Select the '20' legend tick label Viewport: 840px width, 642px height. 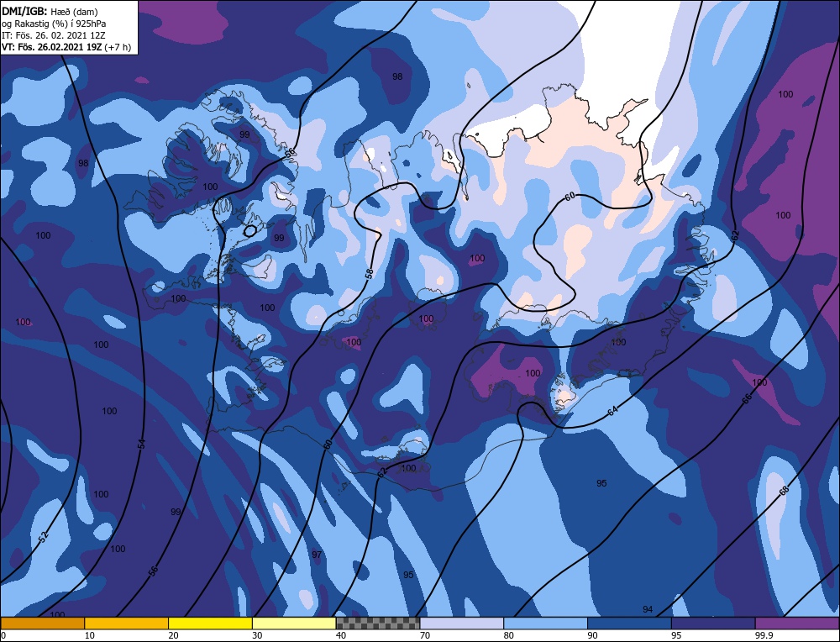(x=173, y=635)
